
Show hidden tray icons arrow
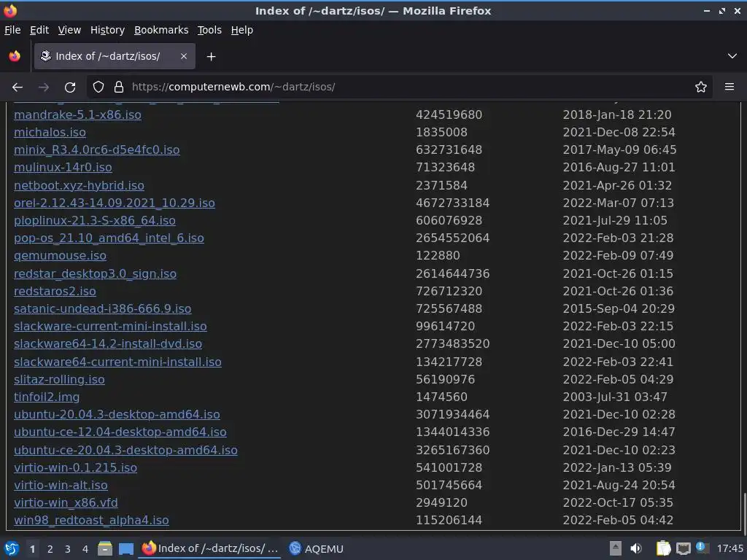616,548
